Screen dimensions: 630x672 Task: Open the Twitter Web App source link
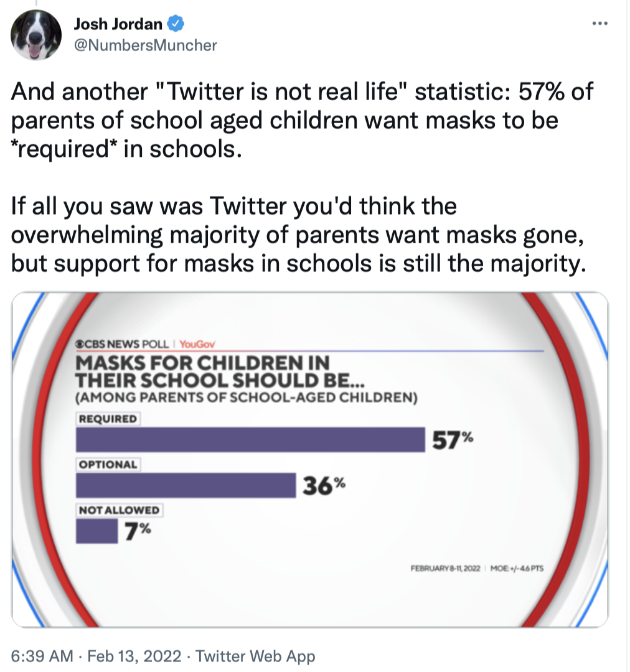click(255, 656)
